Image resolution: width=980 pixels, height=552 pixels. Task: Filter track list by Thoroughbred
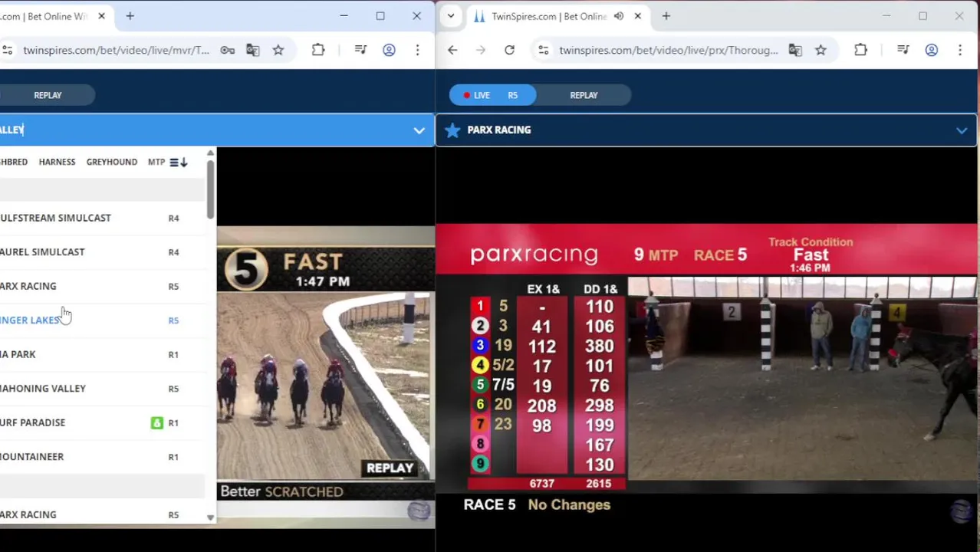coord(14,162)
